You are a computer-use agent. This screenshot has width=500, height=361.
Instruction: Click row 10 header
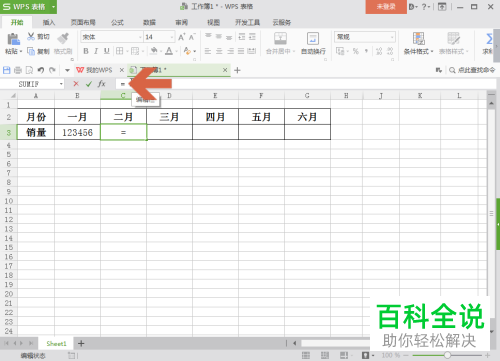click(9, 201)
